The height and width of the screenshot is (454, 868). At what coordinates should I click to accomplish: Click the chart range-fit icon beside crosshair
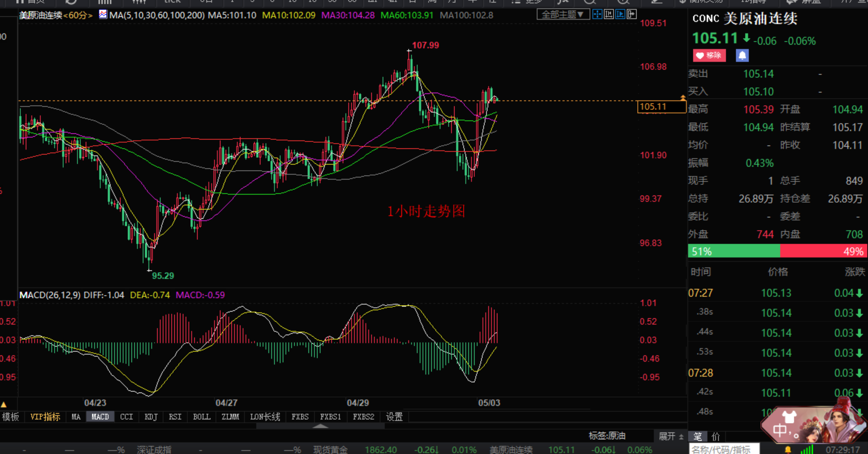[x=609, y=14]
